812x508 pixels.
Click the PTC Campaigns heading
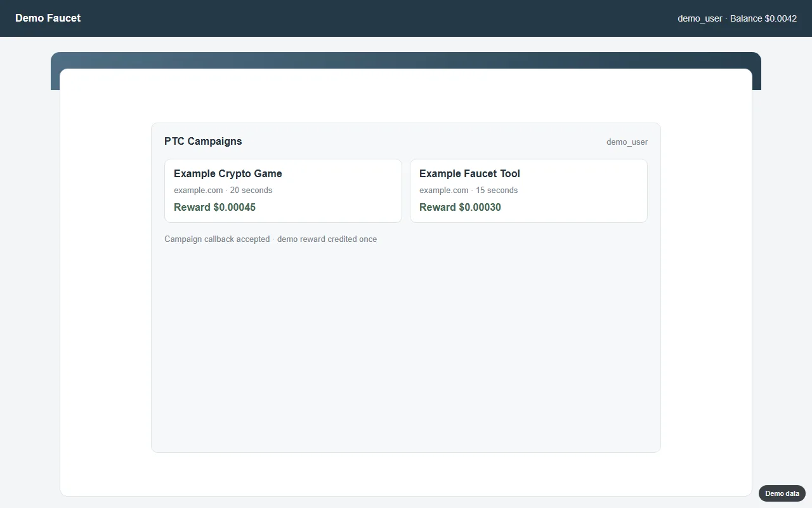tap(203, 141)
